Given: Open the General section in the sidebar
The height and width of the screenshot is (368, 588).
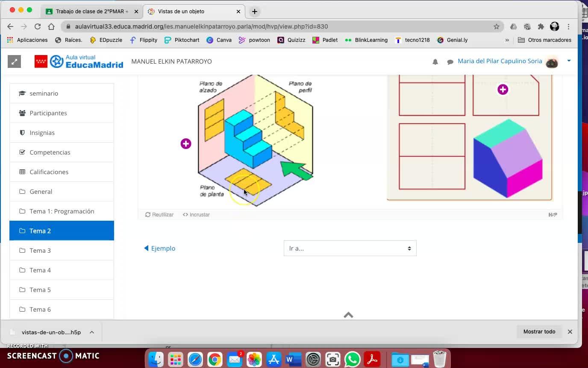Looking at the screenshot, I should pos(62,192).
